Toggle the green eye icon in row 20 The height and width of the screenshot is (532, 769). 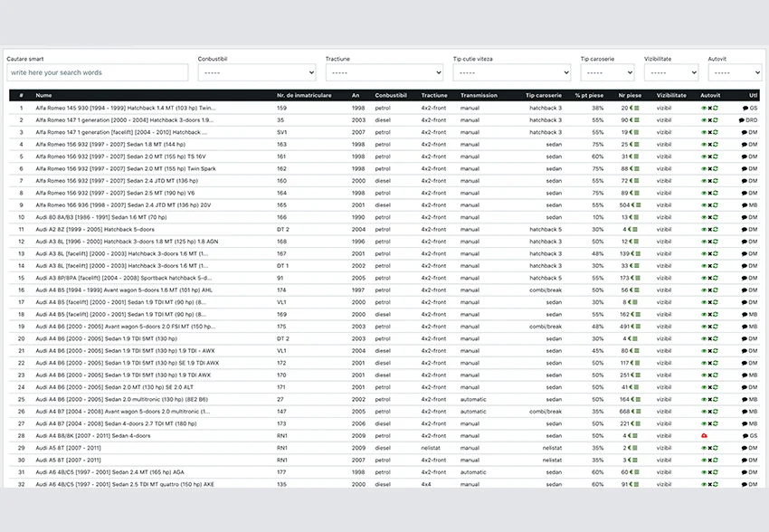(704, 338)
